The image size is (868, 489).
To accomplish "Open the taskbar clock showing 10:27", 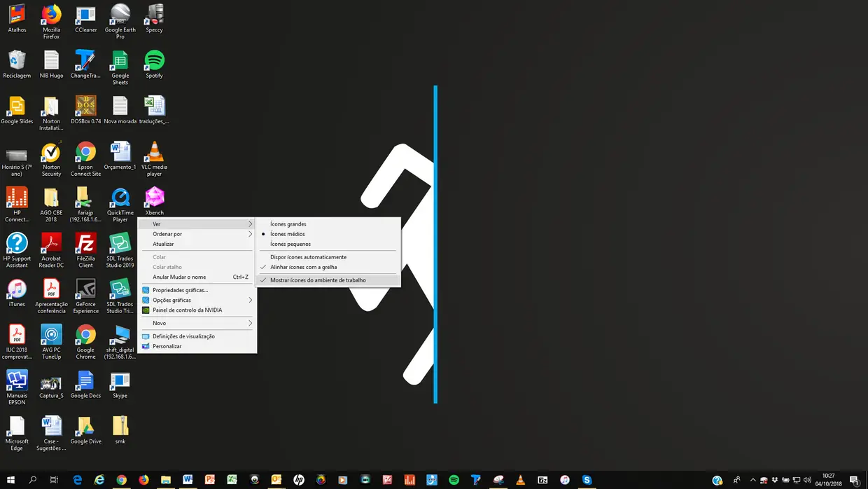I will tap(829, 480).
